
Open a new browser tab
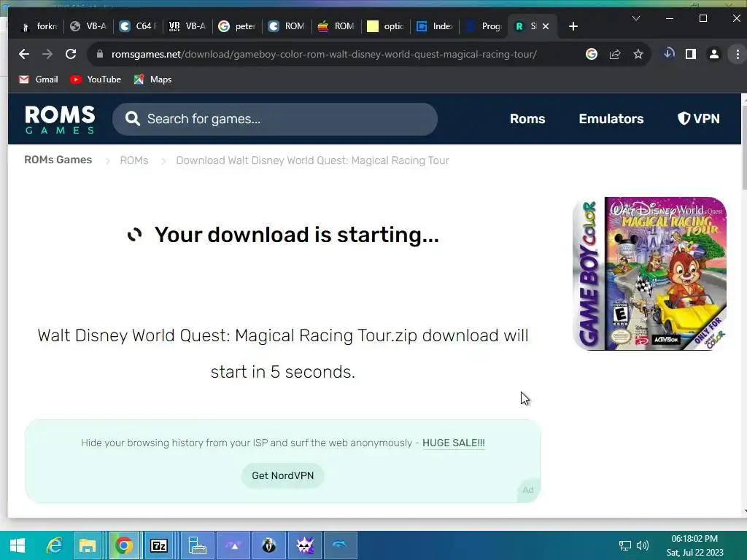pos(573,26)
